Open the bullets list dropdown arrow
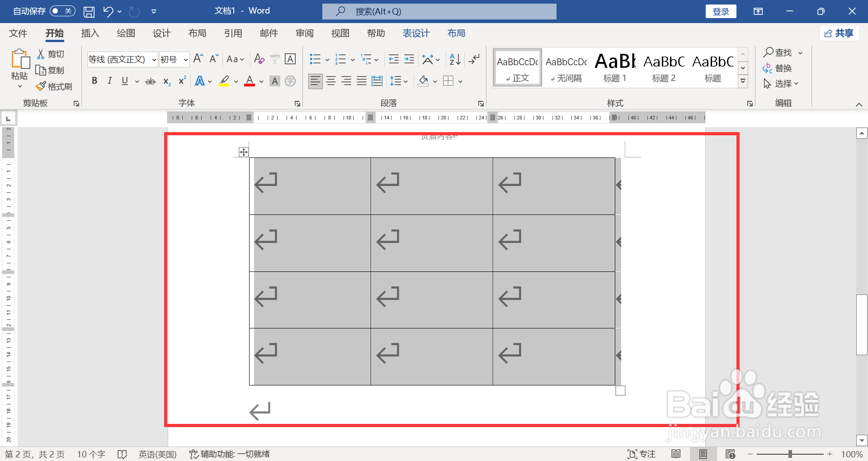The height and width of the screenshot is (461, 868). (x=327, y=60)
